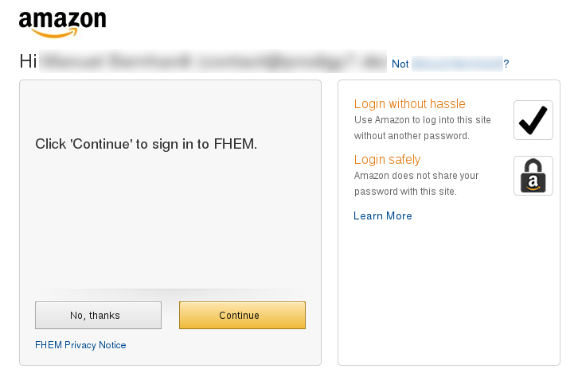Click the yellow Continue button

pos(242,315)
